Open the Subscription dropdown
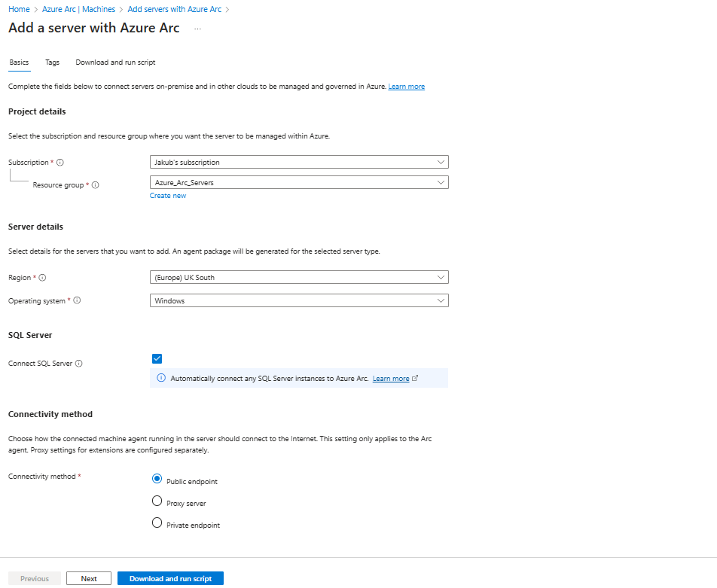 click(x=299, y=162)
